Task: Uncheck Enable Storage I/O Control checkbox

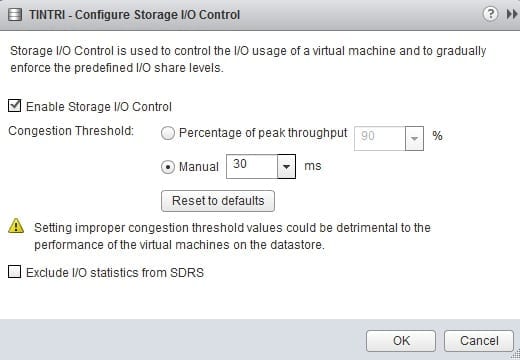Action: [14, 106]
